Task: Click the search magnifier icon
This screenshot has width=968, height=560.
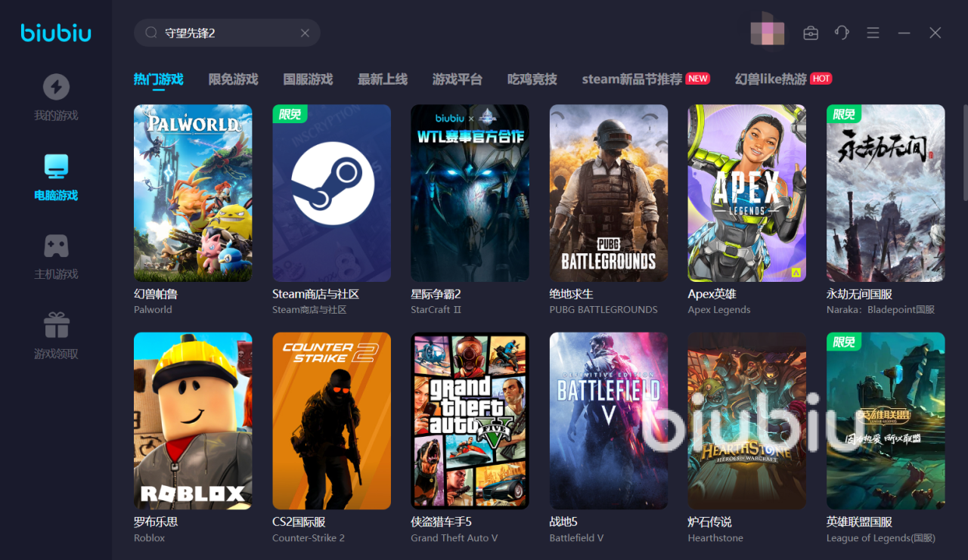Action: tap(151, 33)
